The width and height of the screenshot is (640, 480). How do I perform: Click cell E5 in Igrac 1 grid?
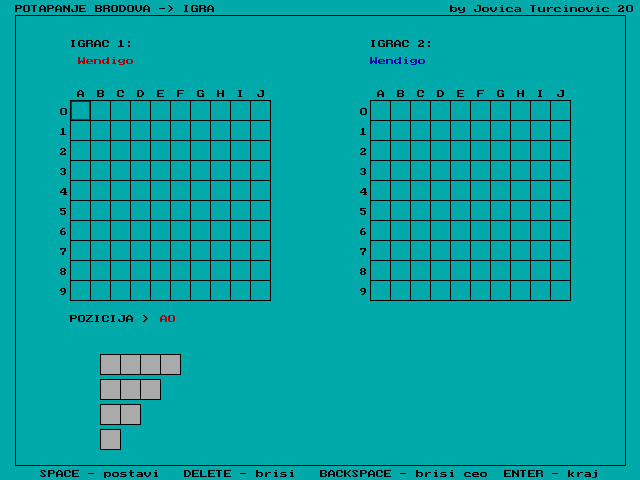160,211
